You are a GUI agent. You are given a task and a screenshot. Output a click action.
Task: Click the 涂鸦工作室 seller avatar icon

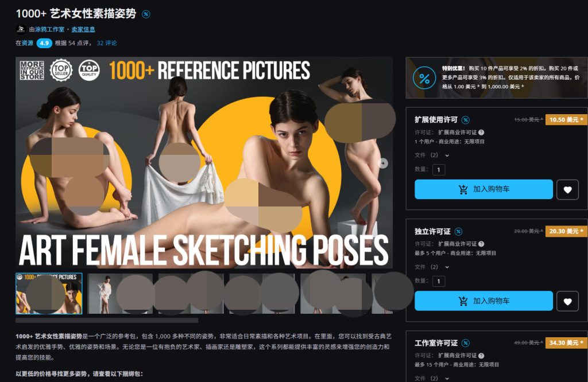20,29
